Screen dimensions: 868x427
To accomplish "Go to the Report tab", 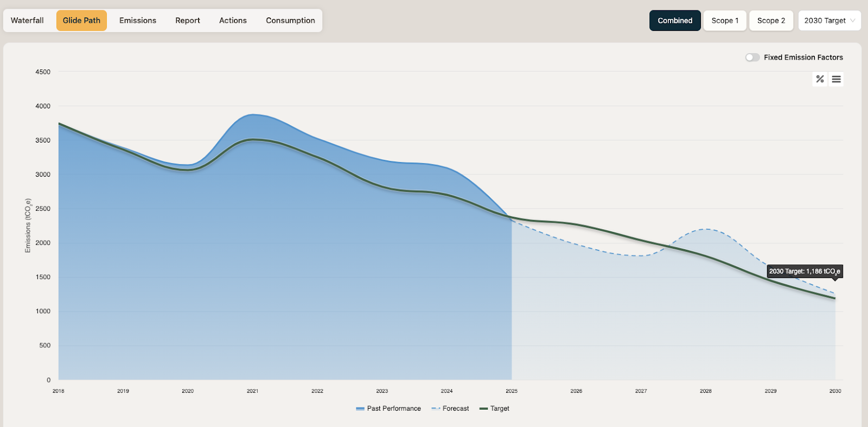I will coord(188,21).
